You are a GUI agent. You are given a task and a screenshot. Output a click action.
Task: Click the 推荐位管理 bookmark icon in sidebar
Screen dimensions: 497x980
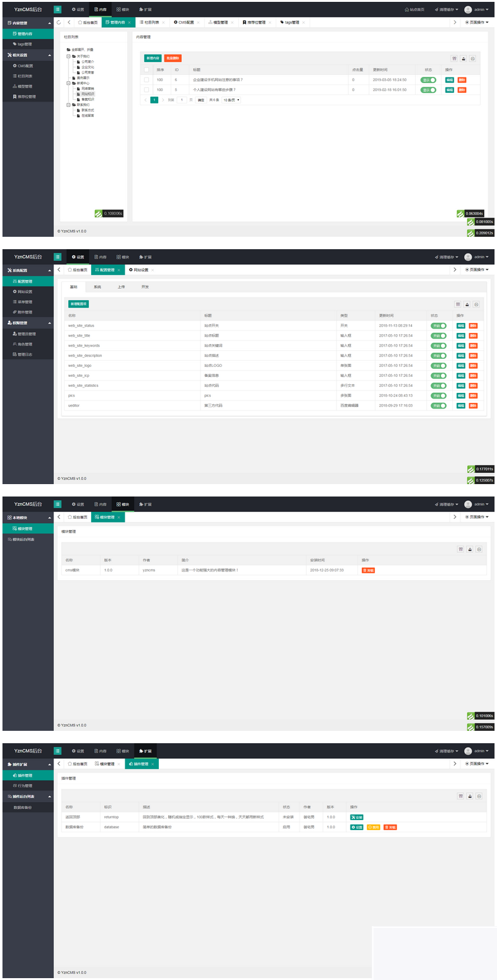tap(14, 97)
